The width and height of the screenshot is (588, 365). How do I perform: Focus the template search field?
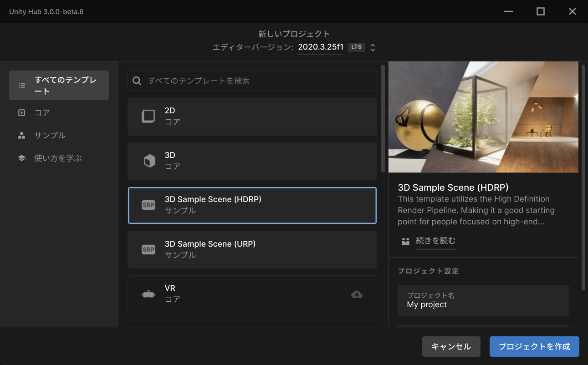(x=252, y=81)
